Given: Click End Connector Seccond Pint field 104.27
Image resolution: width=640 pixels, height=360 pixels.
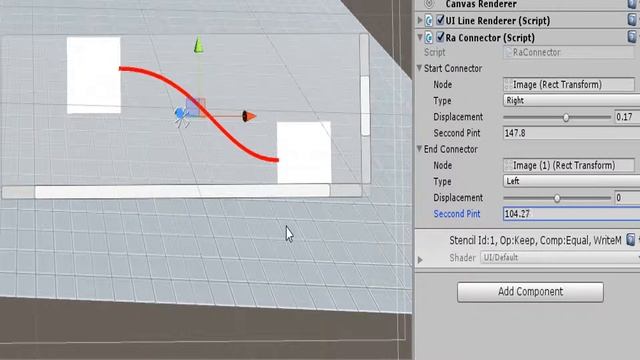Looking at the screenshot, I should click(x=571, y=214).
